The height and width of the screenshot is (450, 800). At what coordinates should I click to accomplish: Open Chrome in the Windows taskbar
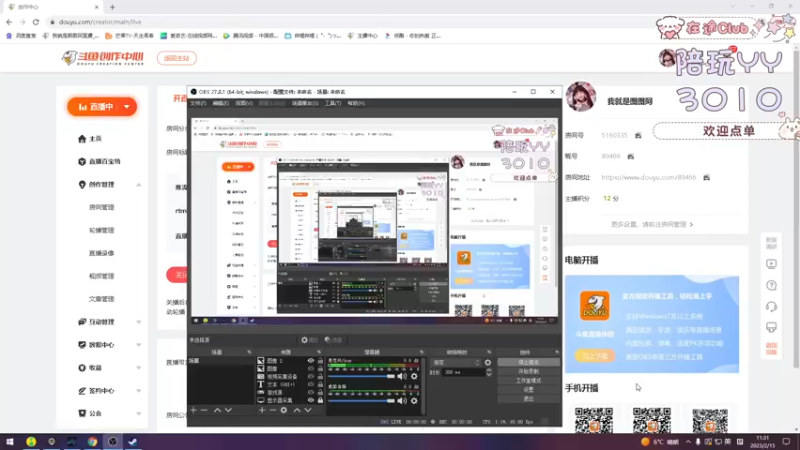point(92,441)
